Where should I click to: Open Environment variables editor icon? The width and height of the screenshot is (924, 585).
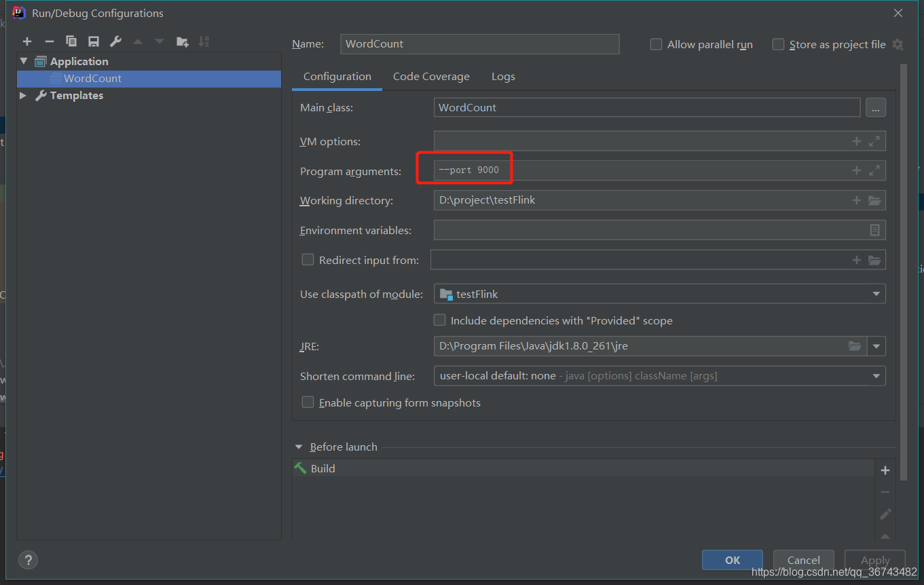[874, 230]
